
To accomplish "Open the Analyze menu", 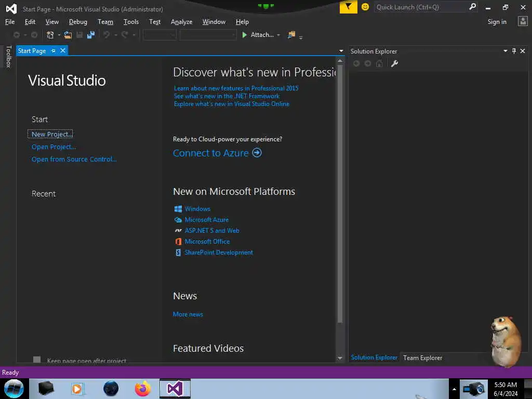I will click(181, 22).
